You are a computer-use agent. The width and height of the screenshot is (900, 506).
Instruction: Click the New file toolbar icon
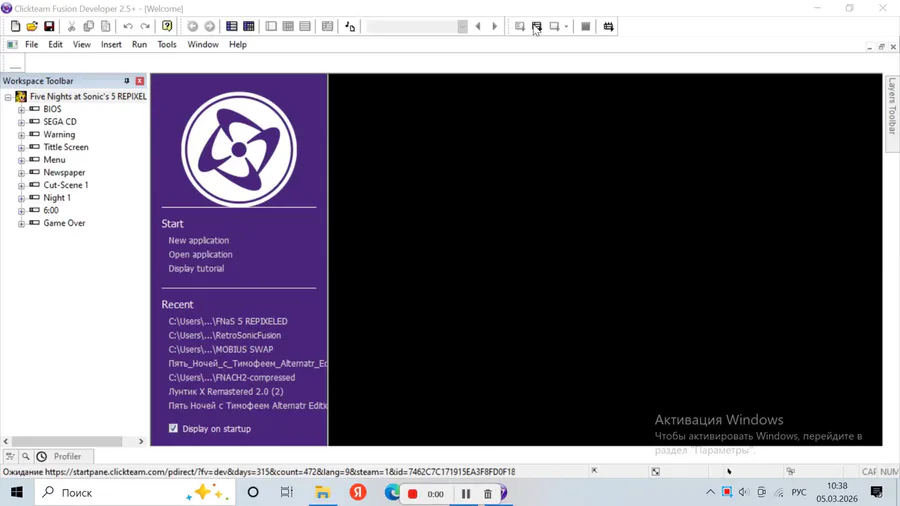coord(15,26)
